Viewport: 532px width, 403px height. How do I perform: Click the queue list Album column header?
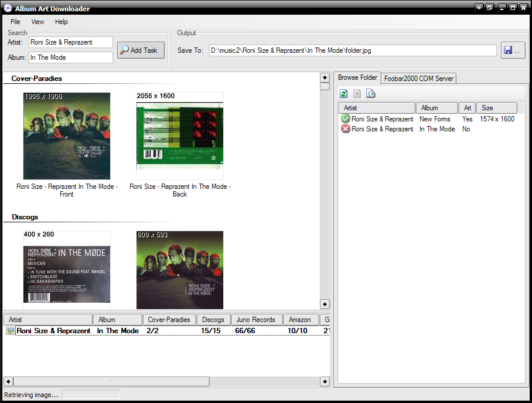[117, 320]
